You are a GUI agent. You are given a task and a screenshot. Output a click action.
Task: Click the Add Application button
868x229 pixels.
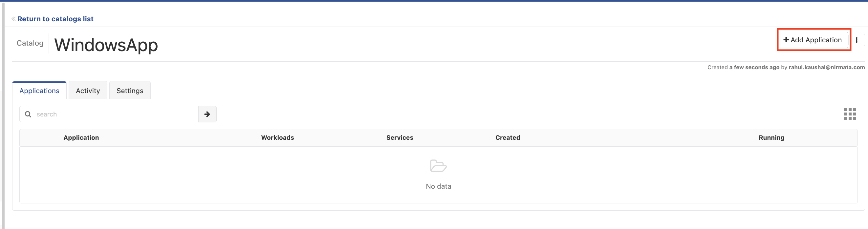pos(814,40)
